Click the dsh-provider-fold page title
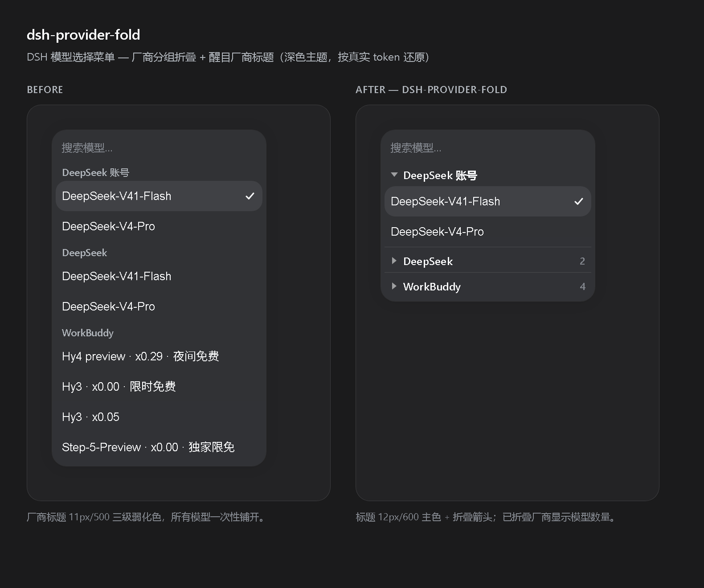704x588 pixels. click(83, 35)
